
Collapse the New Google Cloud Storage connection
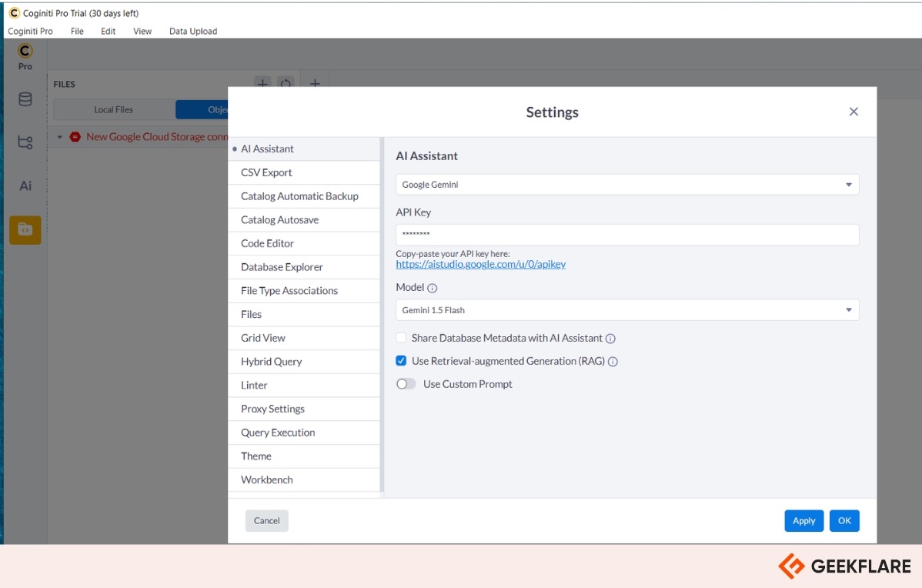coord(59,137)
